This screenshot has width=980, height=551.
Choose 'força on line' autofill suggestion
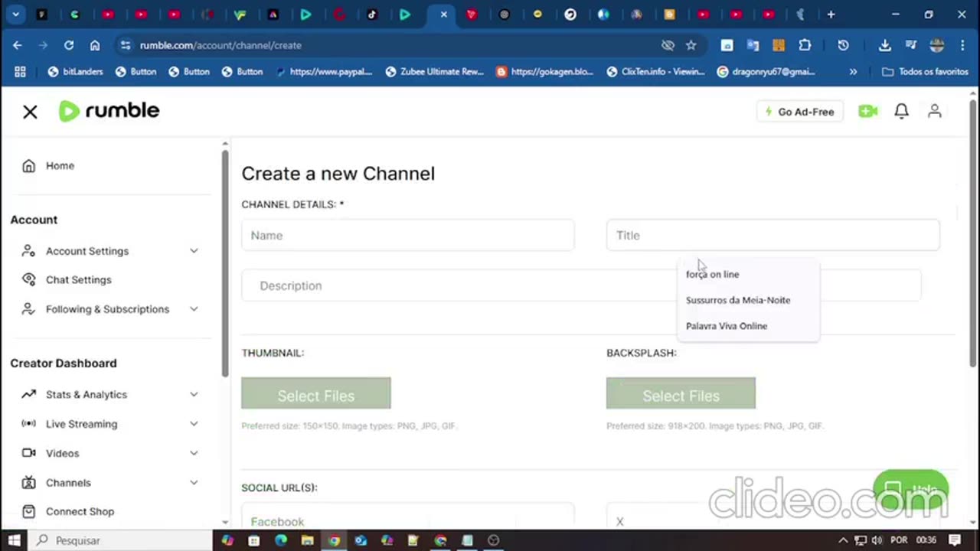(x=712, y=274)
